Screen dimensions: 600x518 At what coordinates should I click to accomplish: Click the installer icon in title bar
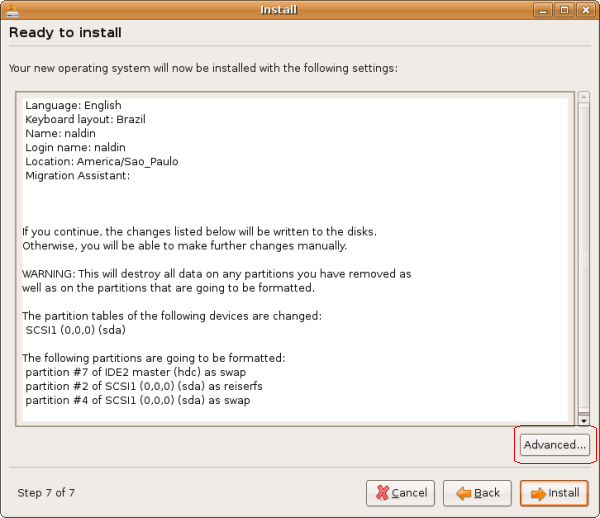point(13,10)
